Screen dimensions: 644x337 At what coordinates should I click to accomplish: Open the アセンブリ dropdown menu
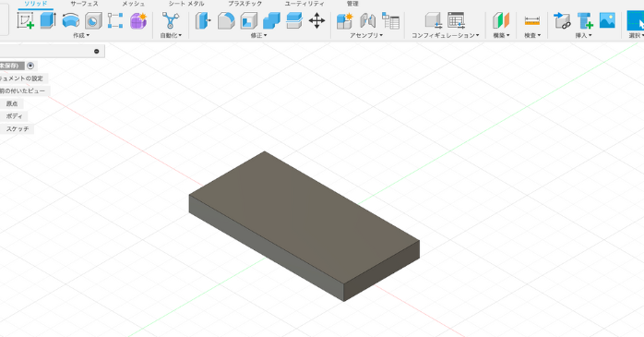(366, 36)
